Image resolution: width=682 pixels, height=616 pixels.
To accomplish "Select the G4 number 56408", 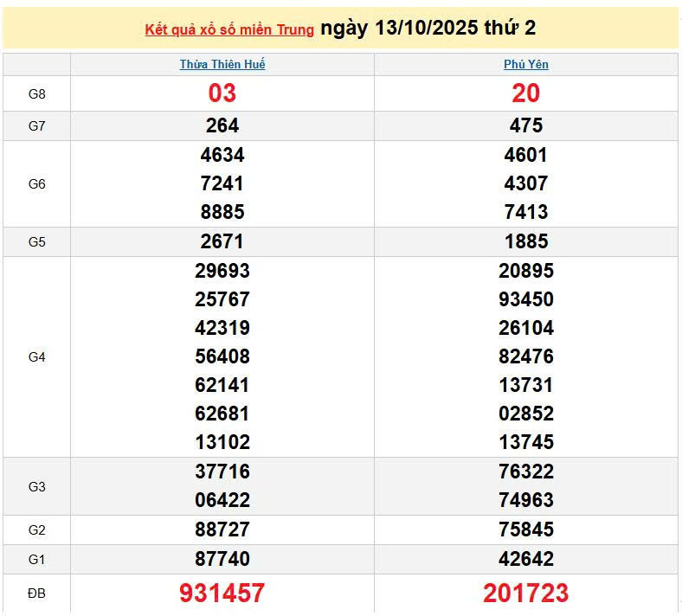I will (x=222, y=356).
